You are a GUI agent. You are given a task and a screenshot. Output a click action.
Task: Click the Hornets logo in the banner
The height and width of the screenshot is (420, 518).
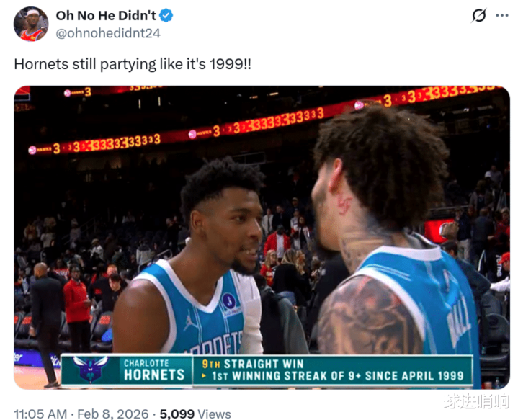click(x=90, y=369)
